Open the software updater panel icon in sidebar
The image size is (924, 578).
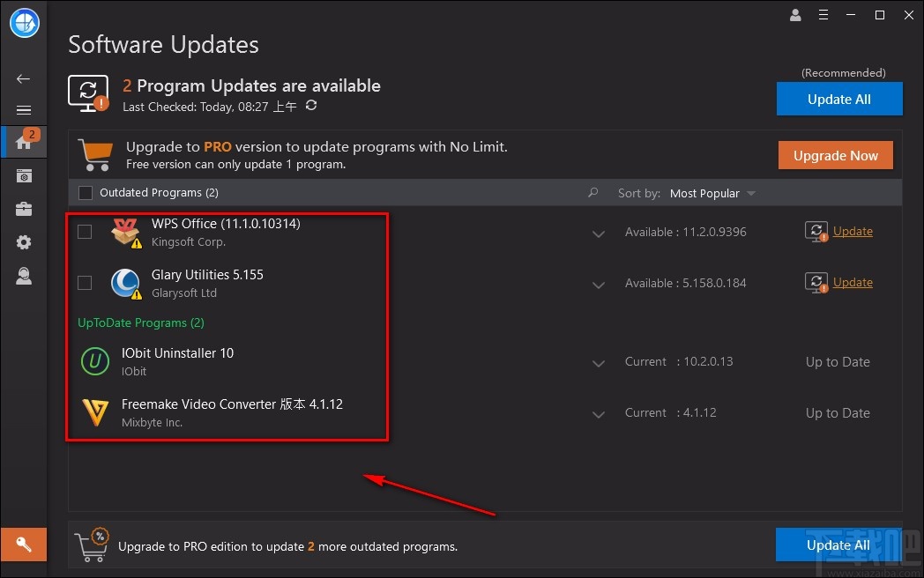[x=23, y=175]
